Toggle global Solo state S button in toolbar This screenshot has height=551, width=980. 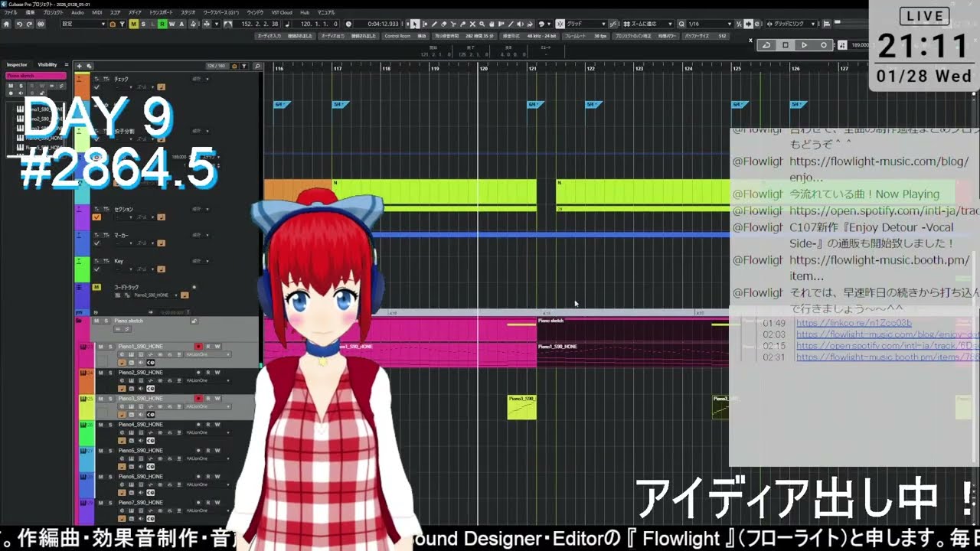(143, 24)
